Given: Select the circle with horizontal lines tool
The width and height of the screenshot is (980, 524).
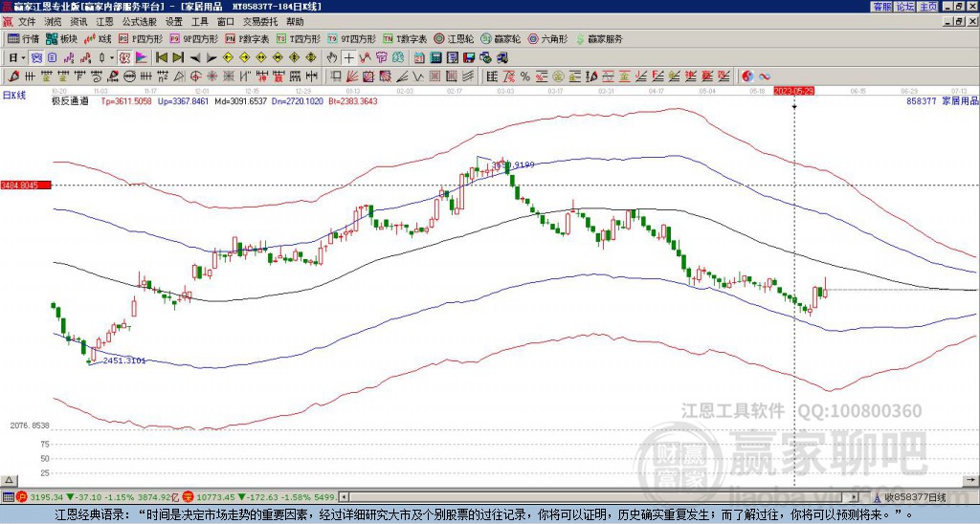Looking at the screenshot, I should click(x=129, y=76).
